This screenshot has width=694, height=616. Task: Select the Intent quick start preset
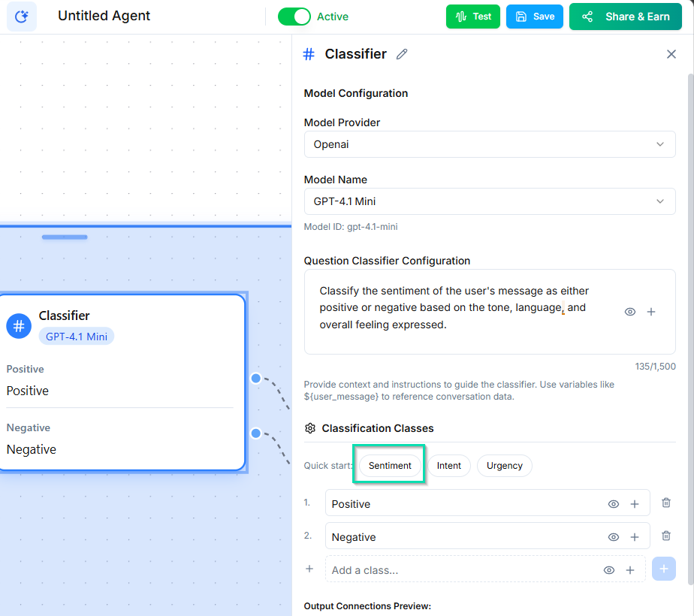tap(449, 465)
